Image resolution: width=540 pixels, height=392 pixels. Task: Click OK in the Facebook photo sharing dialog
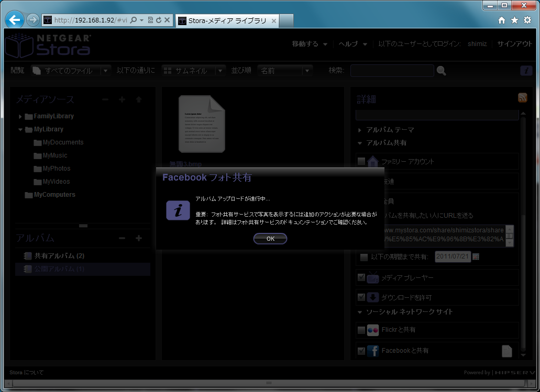(x=270, y=239)
